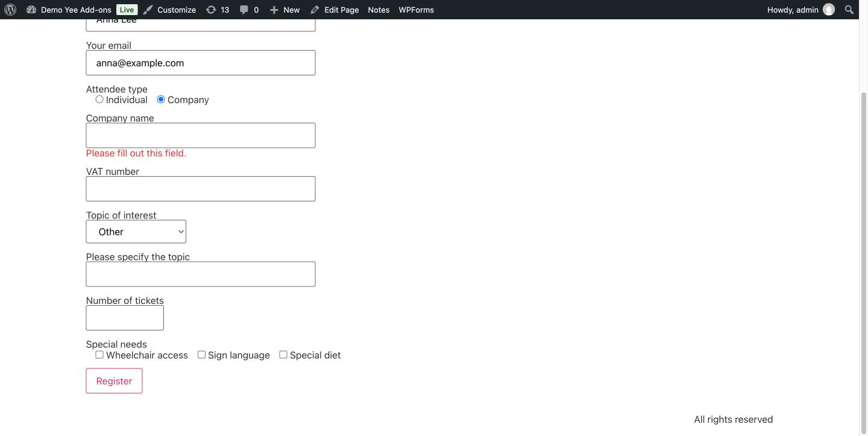The height and width of the screenshot is (436, 868).
Task: Click the Customize paintbrush icon
Action: click(x=148, y=10)
